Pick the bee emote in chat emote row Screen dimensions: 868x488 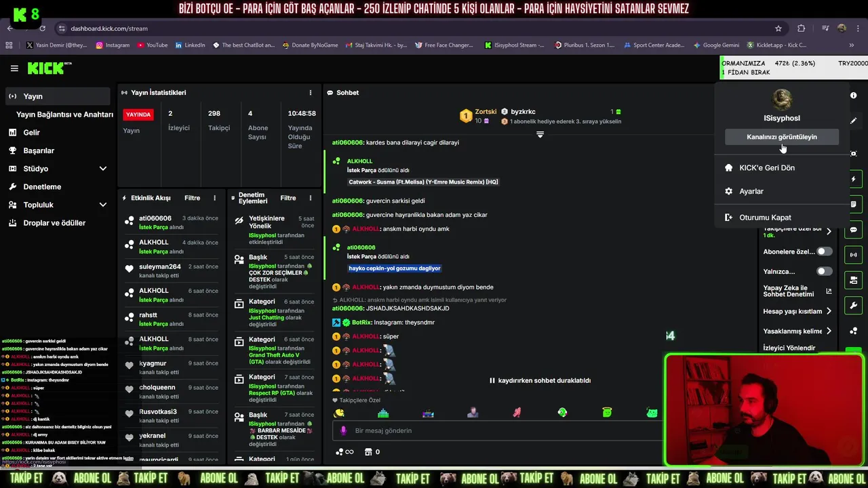[x=339, y=413]
